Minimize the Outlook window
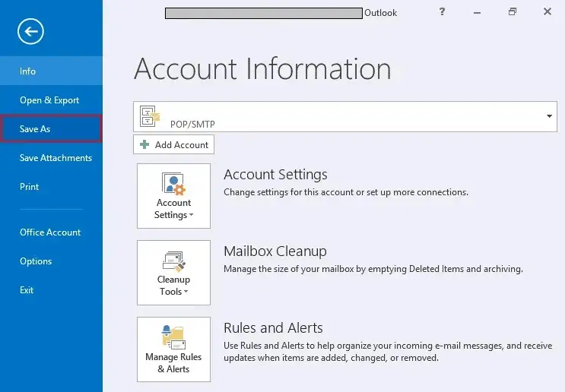Screen dimensions: 565x392 tap(478, 12)
